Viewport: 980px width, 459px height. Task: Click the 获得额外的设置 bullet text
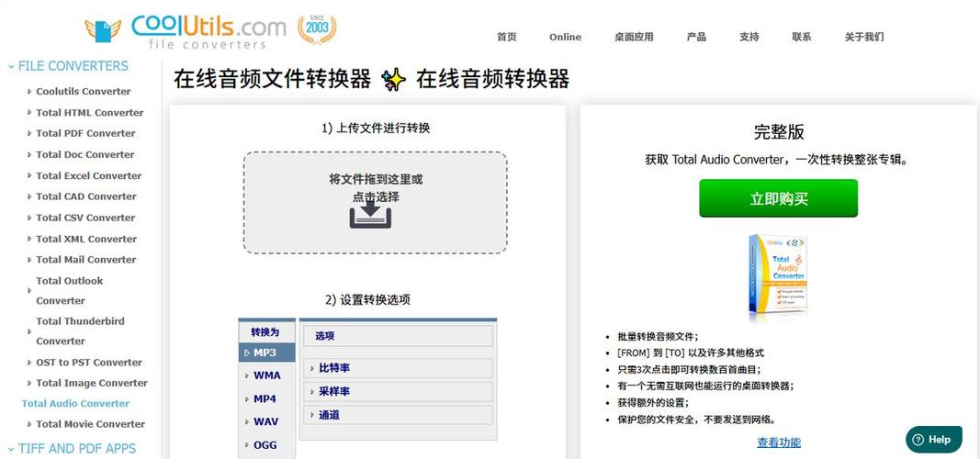pyautogui.click(x=653, y=402)
